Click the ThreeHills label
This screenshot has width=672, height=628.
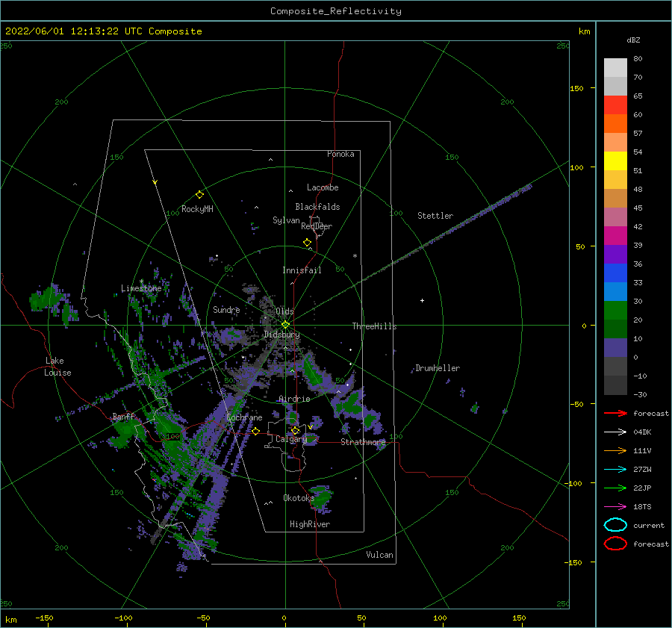pyautogui.click(x=374, y=326)
